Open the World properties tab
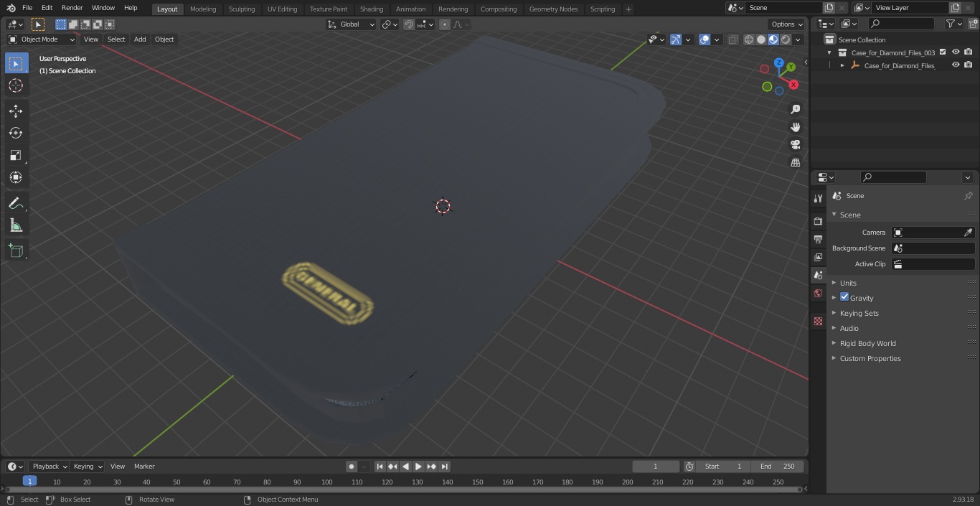The width and height of the screenshot is (980, 506). pyautogui.click(x=818, y=293)
